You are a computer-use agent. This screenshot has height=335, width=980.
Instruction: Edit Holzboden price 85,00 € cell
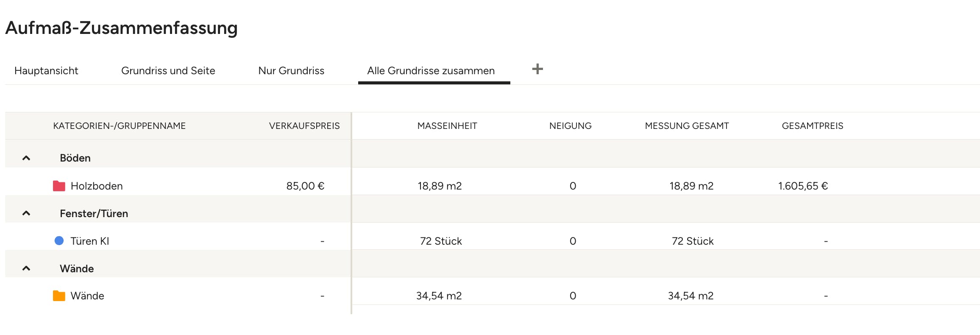point(305,186)
